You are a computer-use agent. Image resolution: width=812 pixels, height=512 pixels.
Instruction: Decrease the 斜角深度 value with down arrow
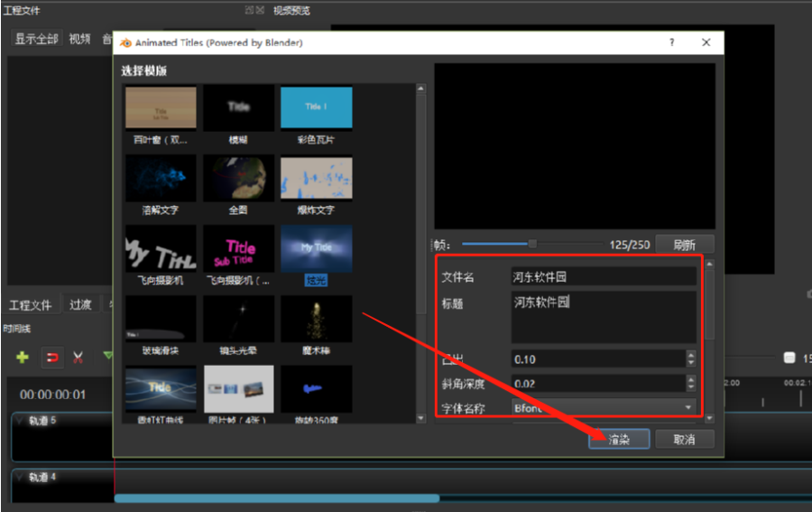point(691,387)
